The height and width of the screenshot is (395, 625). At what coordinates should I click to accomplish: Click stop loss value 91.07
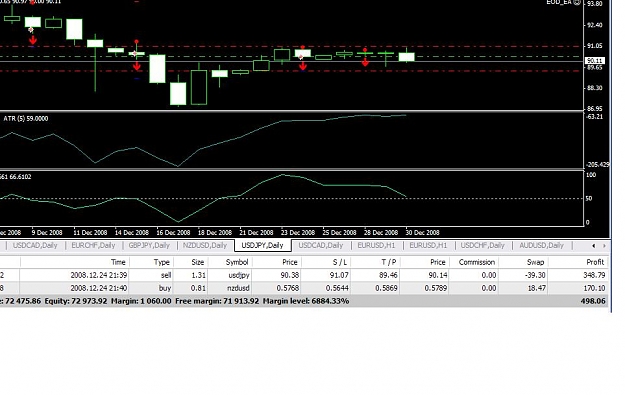coord(339,275)
